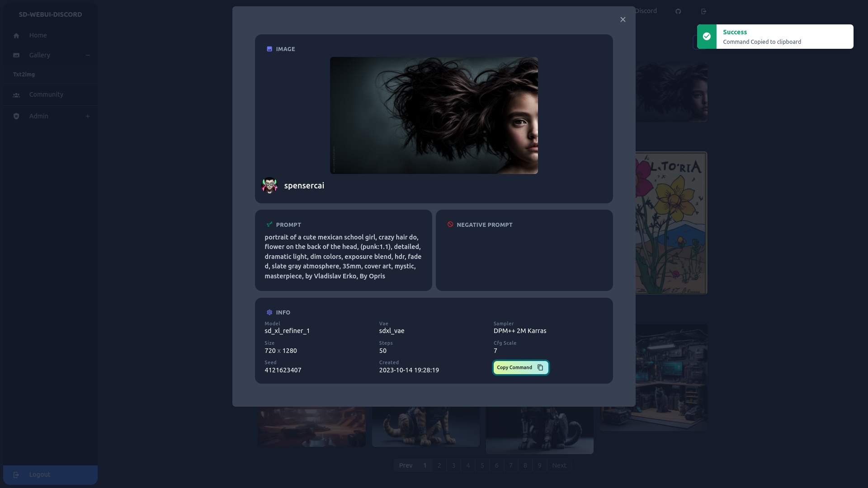Image resolution: width=868 pixels, height=488 pixels.
Task: Click the spensercai user avatar
Action: click(x=269, y=185)
